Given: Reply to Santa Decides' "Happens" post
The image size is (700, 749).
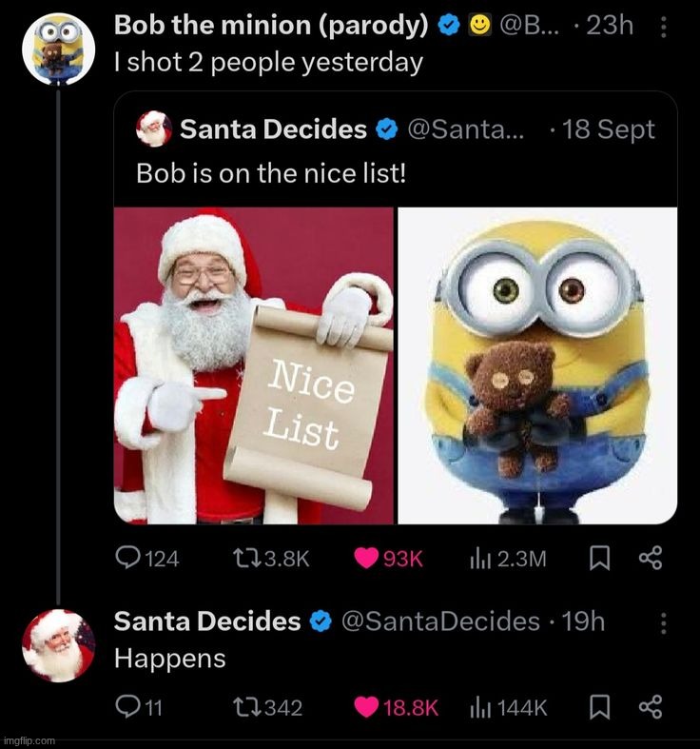Looking at the screenshot, I should tap(126, 707).
